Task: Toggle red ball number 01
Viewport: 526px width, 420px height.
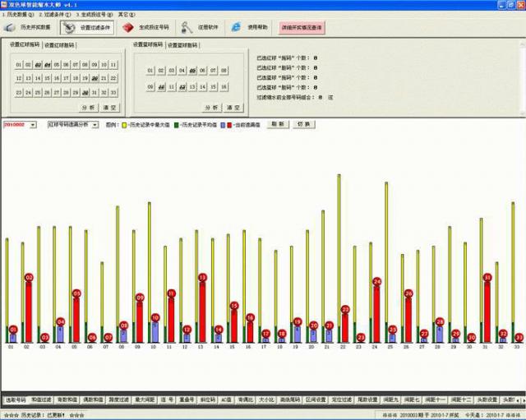Action: [16, 64]
